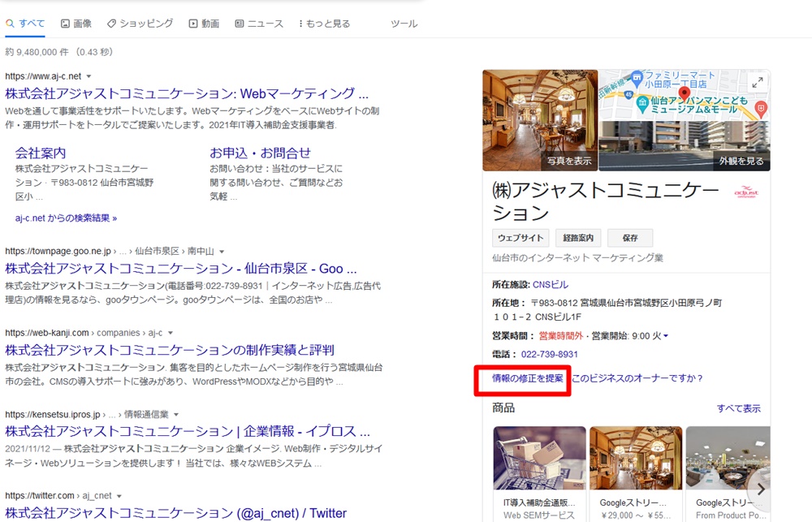Screen dimensions: 812x522
Task: Click the https://www.aj-c.net URL text
Action: pos(43,76)
